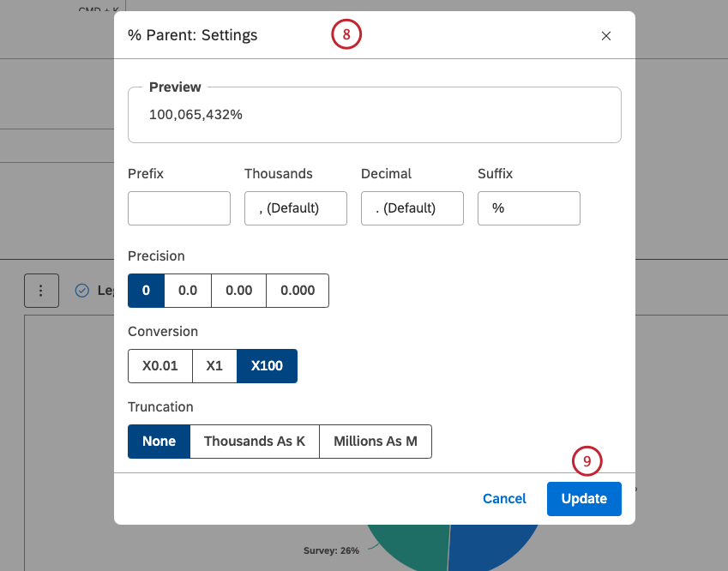Set conversion factor to X1
Viewport: 728px width, 571px height.
214,366
